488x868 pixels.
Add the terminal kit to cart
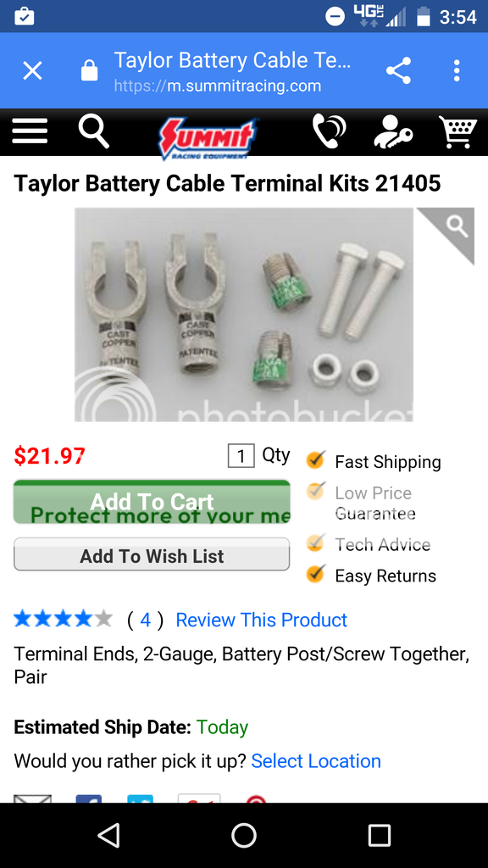(x=152, y=502)
